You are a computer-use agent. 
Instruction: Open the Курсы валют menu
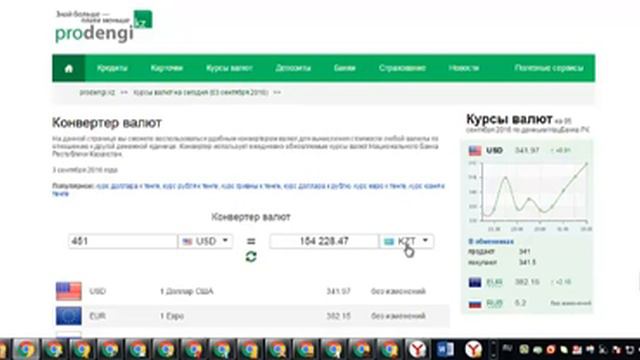(229, 68)
